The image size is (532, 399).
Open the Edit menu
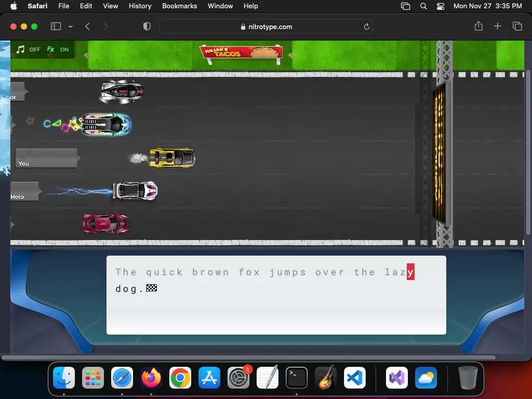coord(86,6)
